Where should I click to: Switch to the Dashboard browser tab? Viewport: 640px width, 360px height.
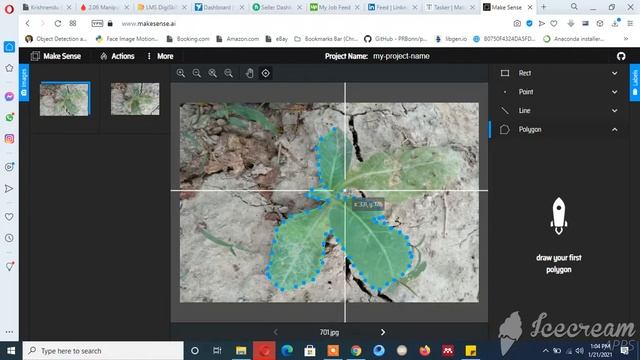tap(219, 7)
